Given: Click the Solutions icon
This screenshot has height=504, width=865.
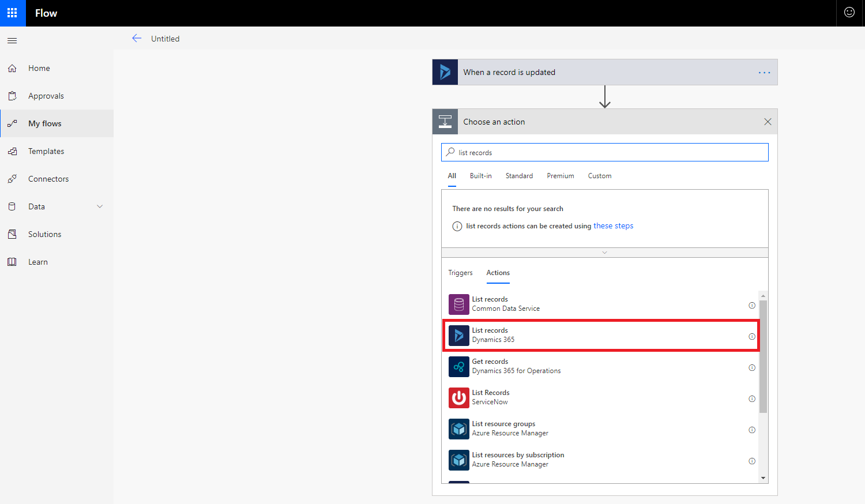Looking at the screenshot, I should coord(12,234).
